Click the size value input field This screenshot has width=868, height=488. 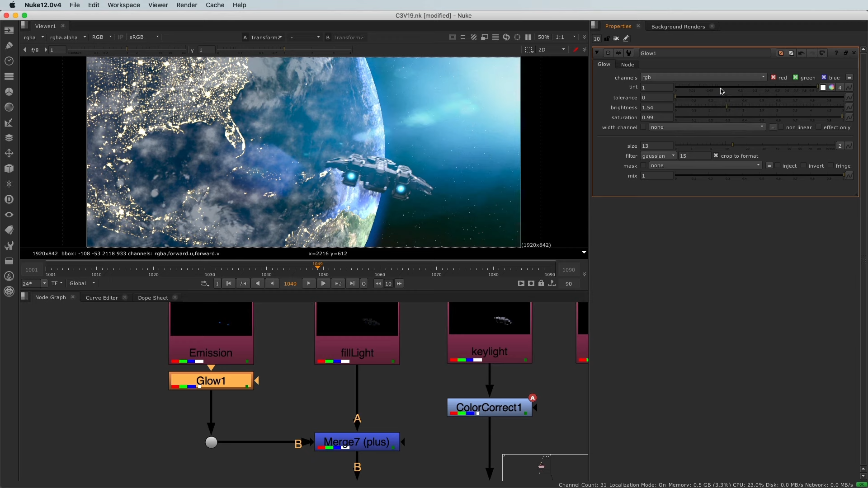tap(656, 146)
